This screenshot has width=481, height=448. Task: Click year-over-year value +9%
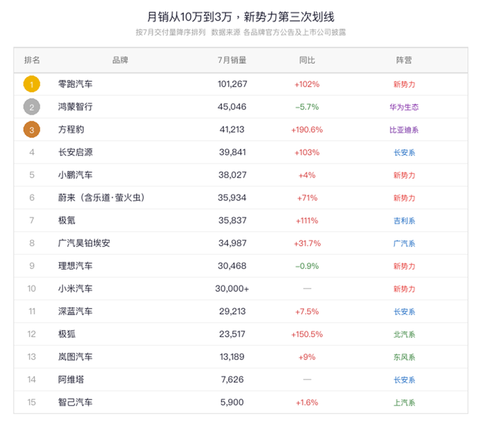tap(307, 357)
